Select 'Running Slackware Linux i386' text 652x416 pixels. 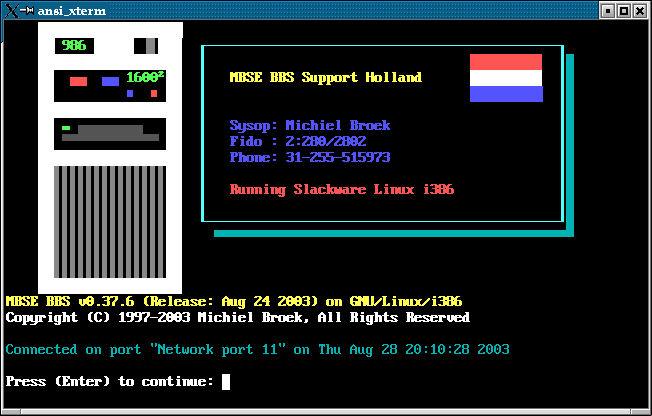[x=342, y=190]
